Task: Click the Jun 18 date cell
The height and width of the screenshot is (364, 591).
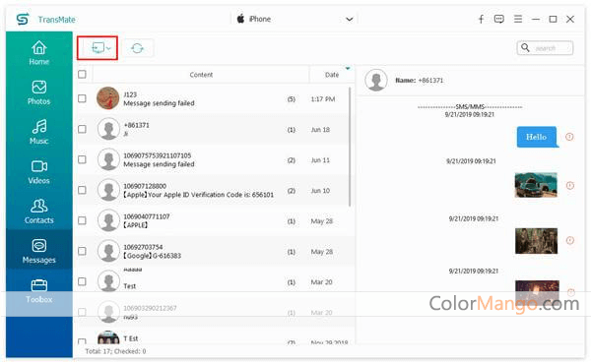Action: tap(320, 130)
